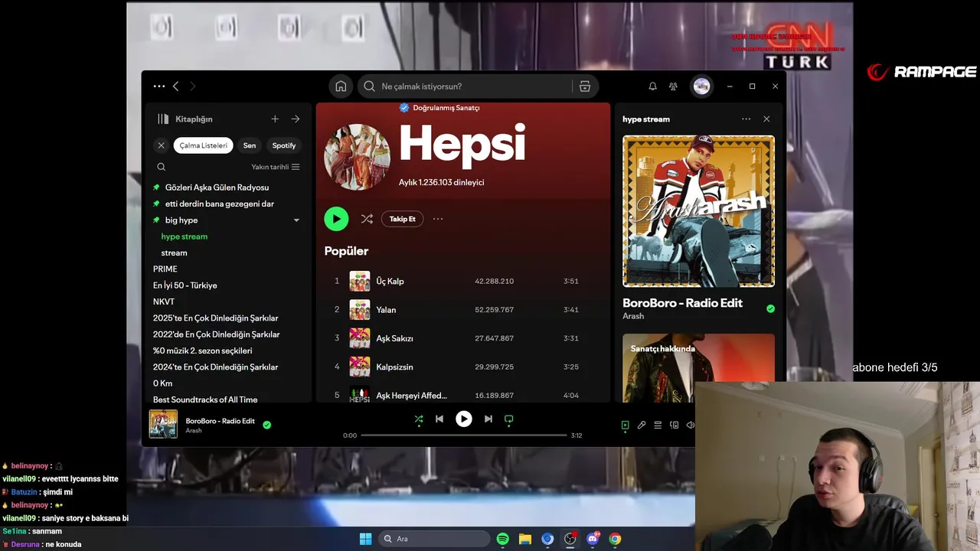Play the Hepsi artist page

click(x=336, y=219)
